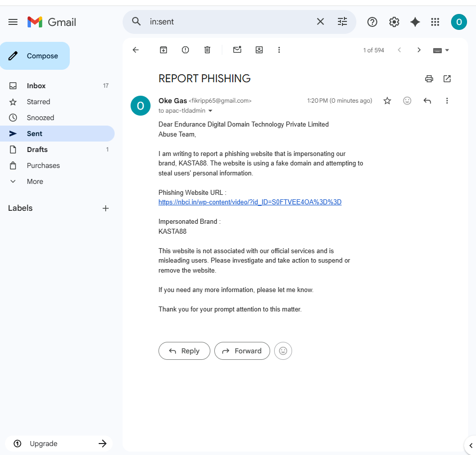Click the Reply button

tap(184, 351)
